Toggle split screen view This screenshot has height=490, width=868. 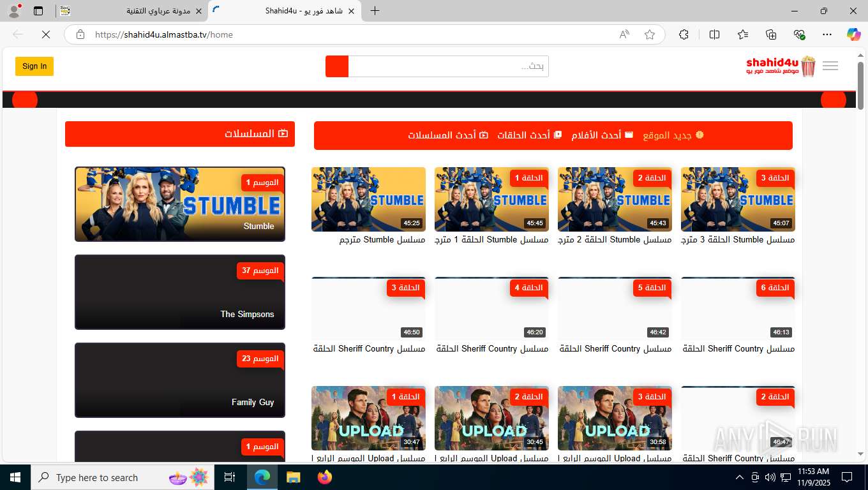pyautogui.click(x=714, y=34)
